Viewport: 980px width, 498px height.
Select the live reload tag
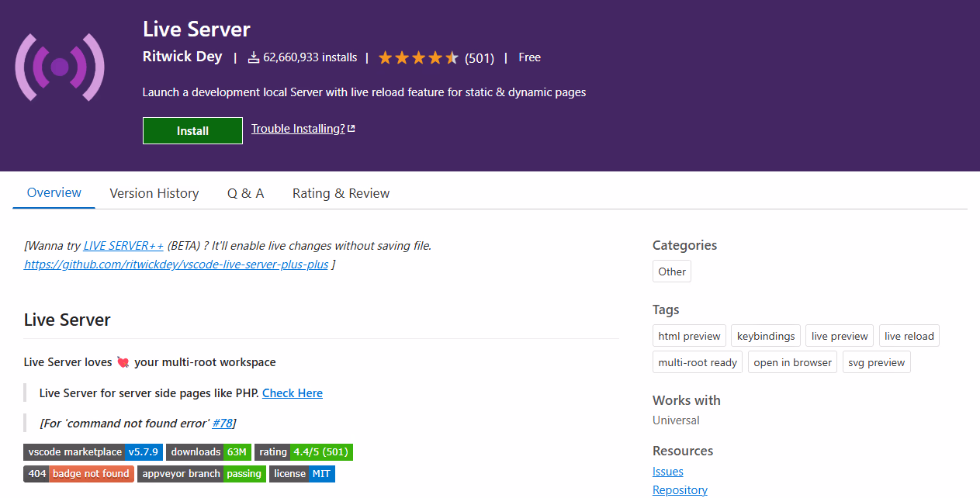[x=909, y=336]
